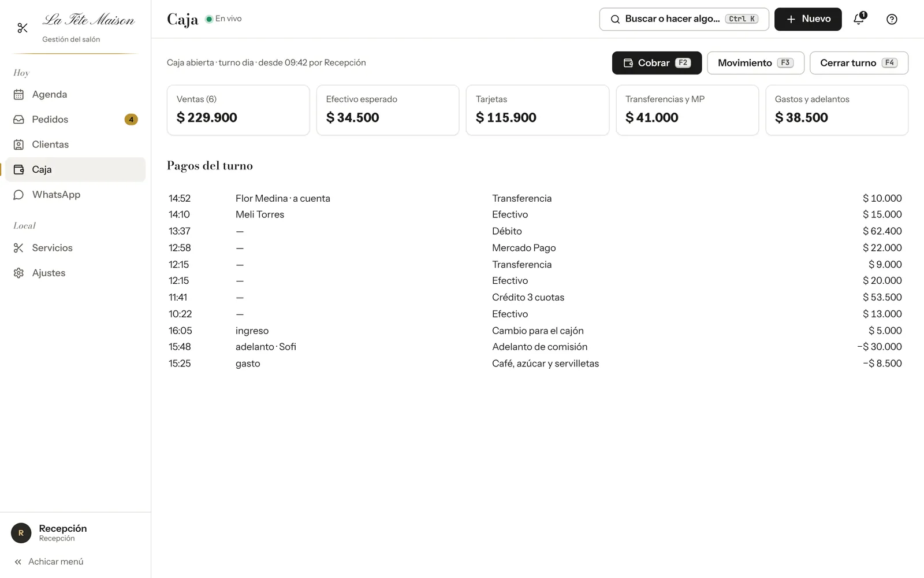This screenshot has width=924, height=578.
Task: Collapse sidebar with Achicar menú
Action: [76, 562]
